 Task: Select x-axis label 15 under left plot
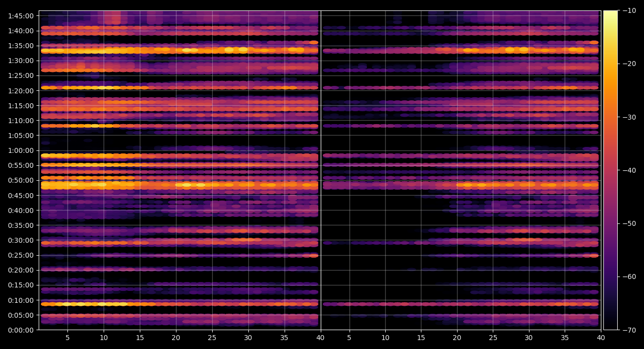140,338
